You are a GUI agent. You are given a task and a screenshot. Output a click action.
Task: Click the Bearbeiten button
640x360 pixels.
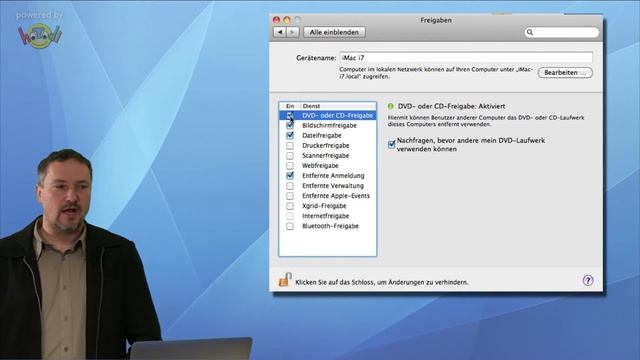tap(565, 73)
